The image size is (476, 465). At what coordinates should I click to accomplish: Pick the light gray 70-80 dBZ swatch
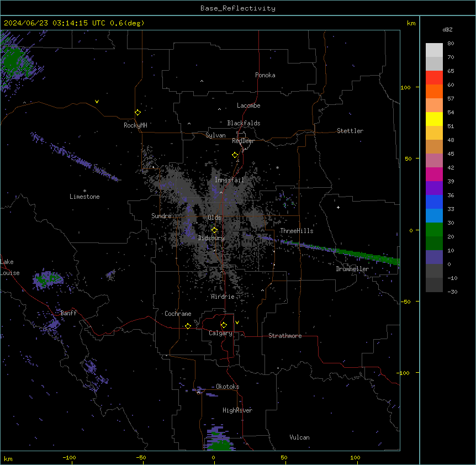[x=434, y=50]
